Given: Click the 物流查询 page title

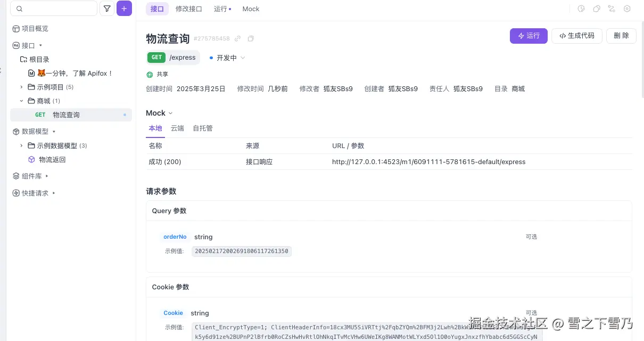Looking at the screenshot, I should 168,38.
